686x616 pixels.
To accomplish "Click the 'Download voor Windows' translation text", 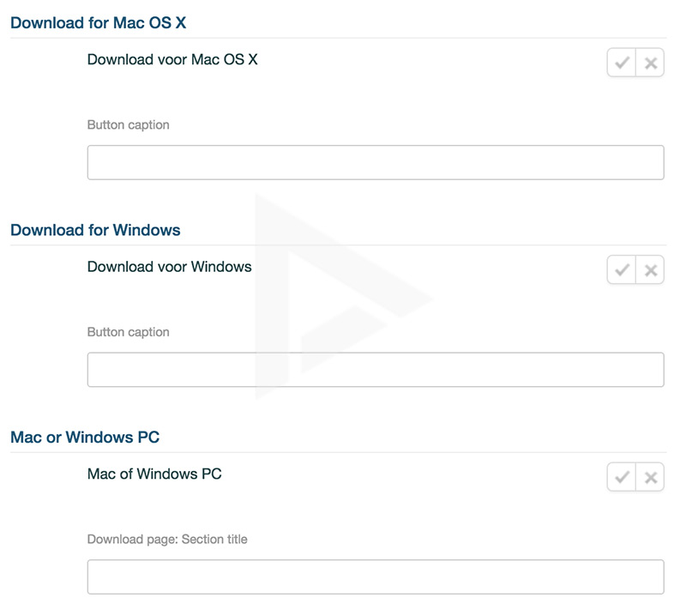I will point(169,266).
